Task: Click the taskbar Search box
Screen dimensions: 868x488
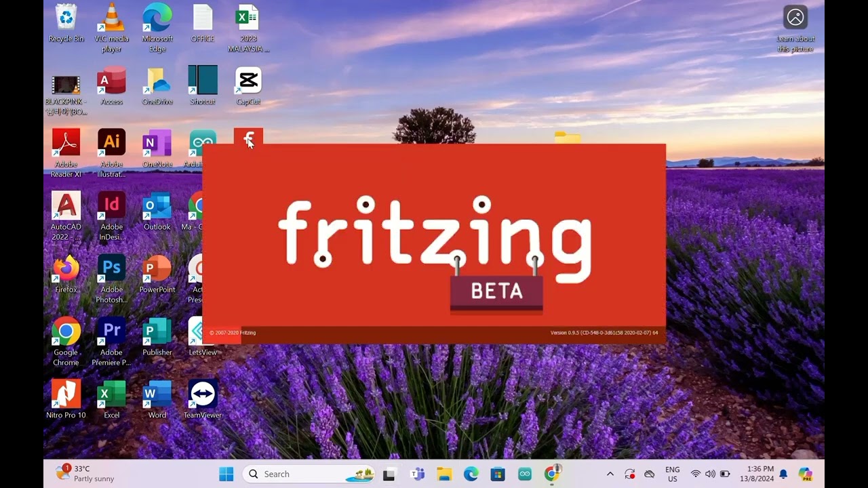Action: click(309, 474)
